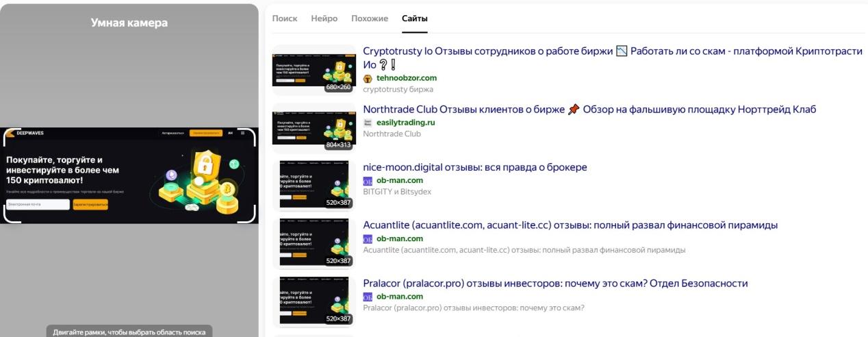Image resolution: width=868 pixels, height=337 pixels.
Task: Click ob-man.com favicon beside Pralacor result
Action: click(x=368, y=297)
